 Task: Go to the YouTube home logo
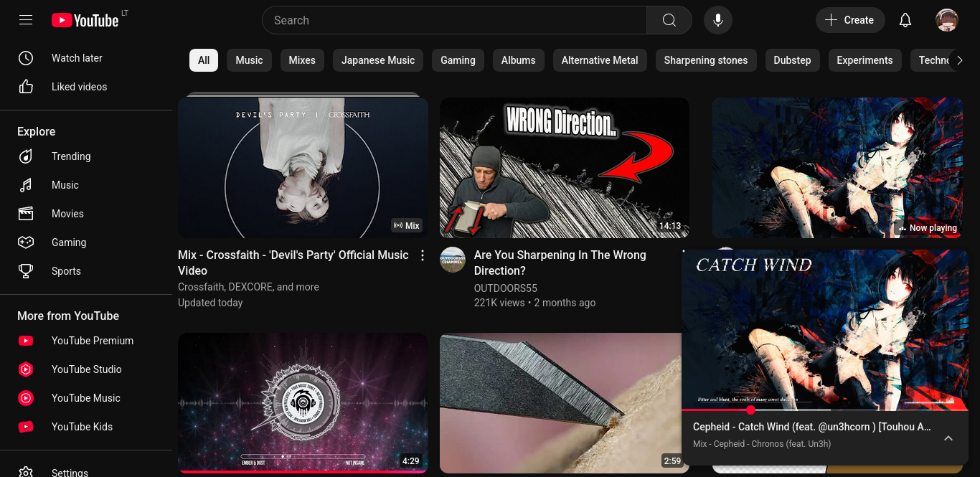click(85, 20)
